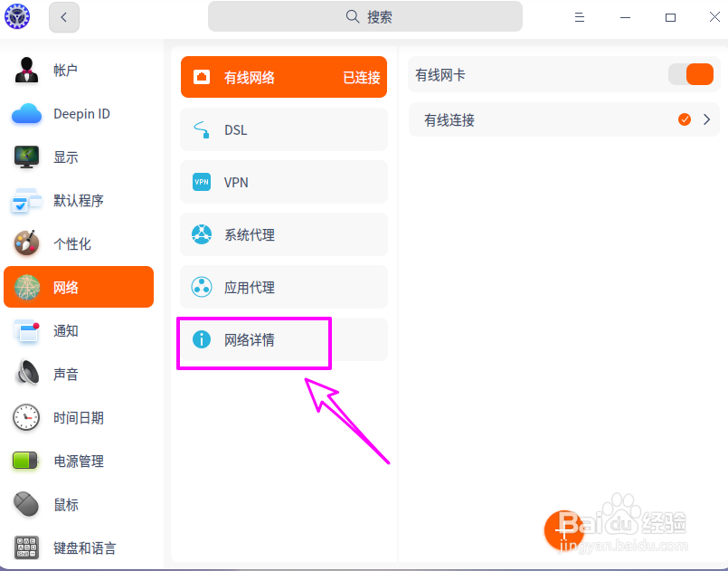Open 个性化 settings label
Image resolution: width=728 pixels, height=571 pixels.
[72, 243]
